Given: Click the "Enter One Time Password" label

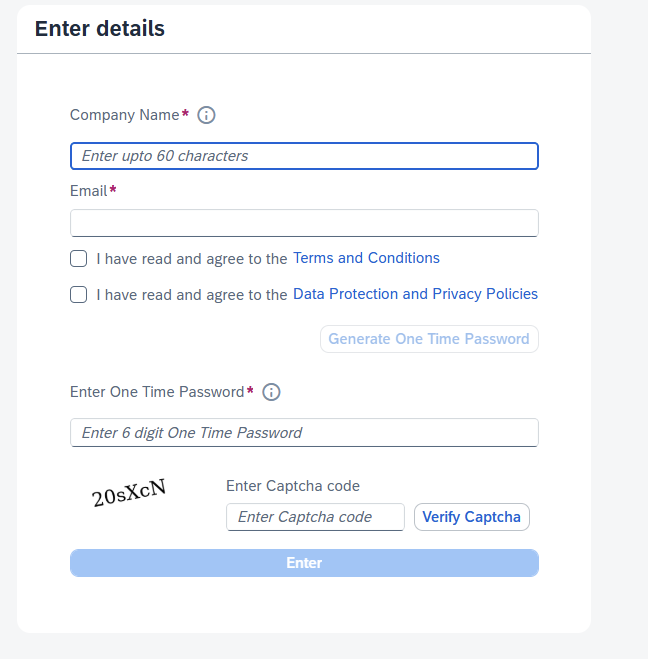Looking at the screenshot, I should (x=157, y=392).
